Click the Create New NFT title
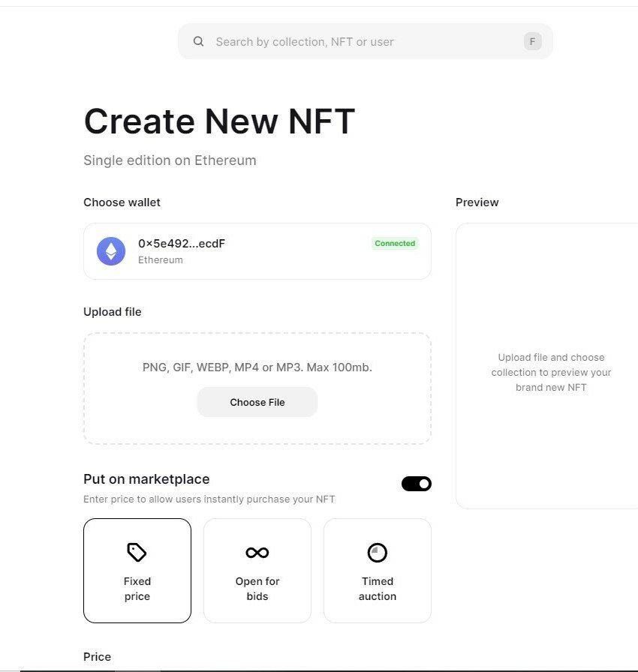The image size is (638, 672). coord(219,121)
